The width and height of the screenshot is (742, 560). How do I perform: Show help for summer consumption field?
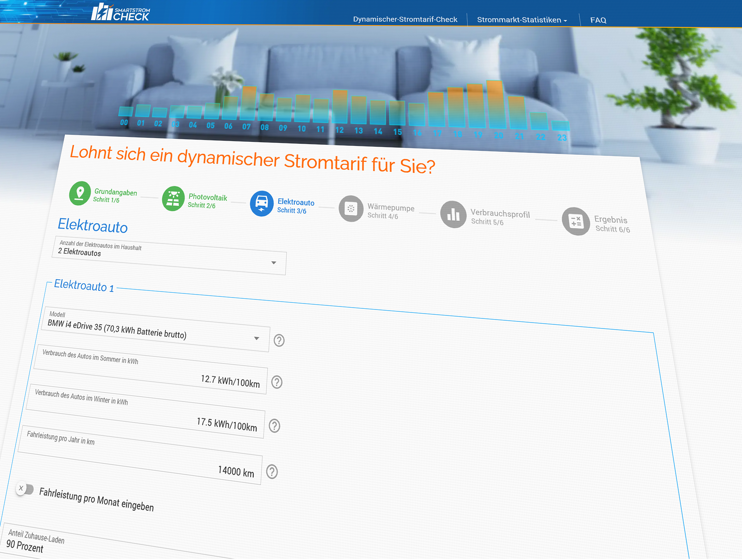pyautogui.click(x=277, y=382)
